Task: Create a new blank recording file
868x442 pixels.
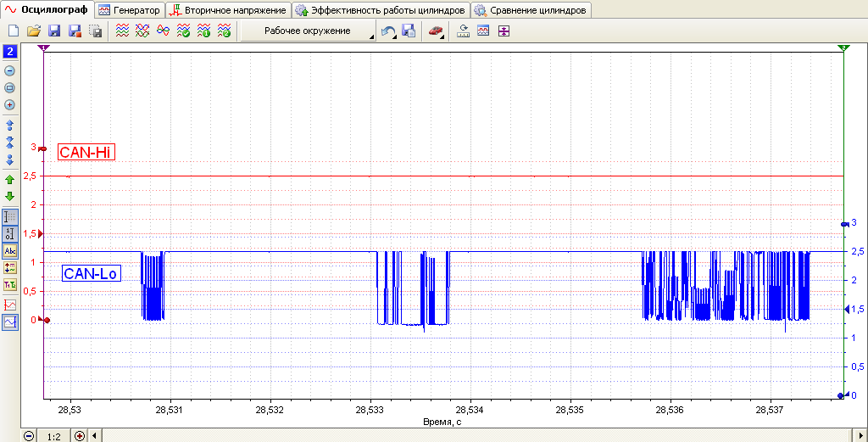Action: (14, 31)
